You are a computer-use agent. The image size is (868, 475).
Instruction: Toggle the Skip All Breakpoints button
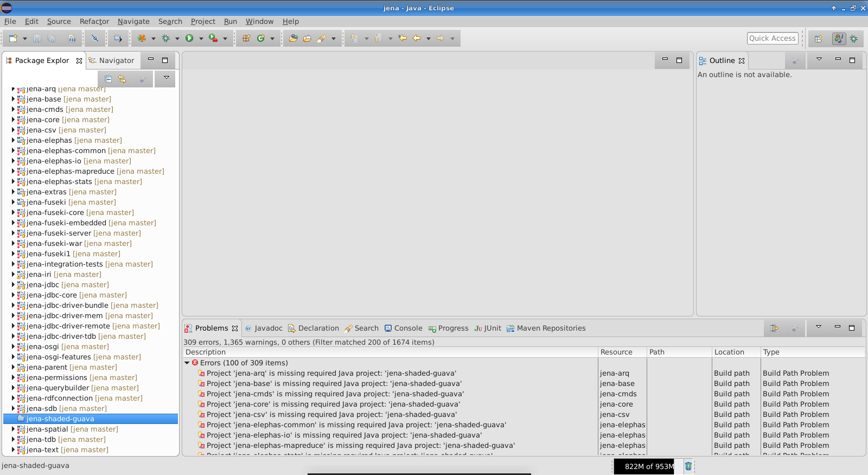coord(95,39)
